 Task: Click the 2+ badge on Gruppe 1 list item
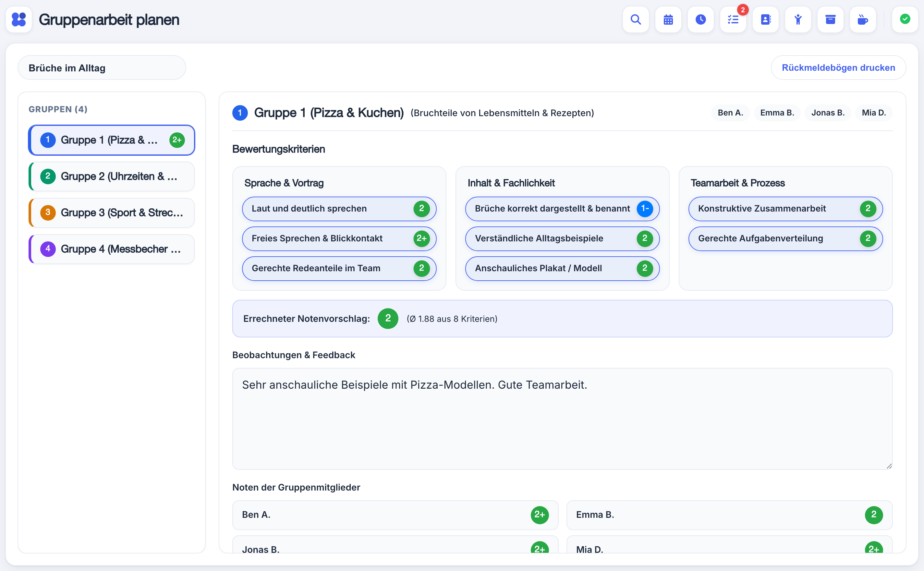pyautogui.click(x=177, y=140)
